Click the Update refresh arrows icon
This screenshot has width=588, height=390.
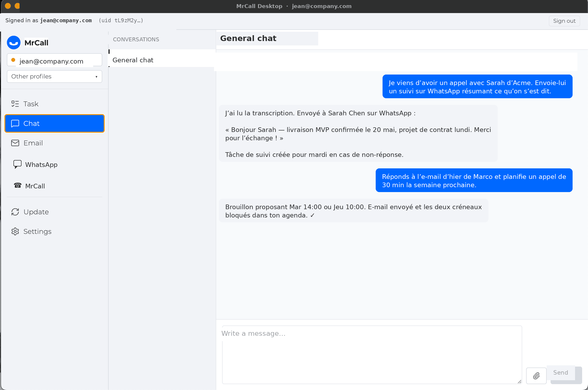15,212
